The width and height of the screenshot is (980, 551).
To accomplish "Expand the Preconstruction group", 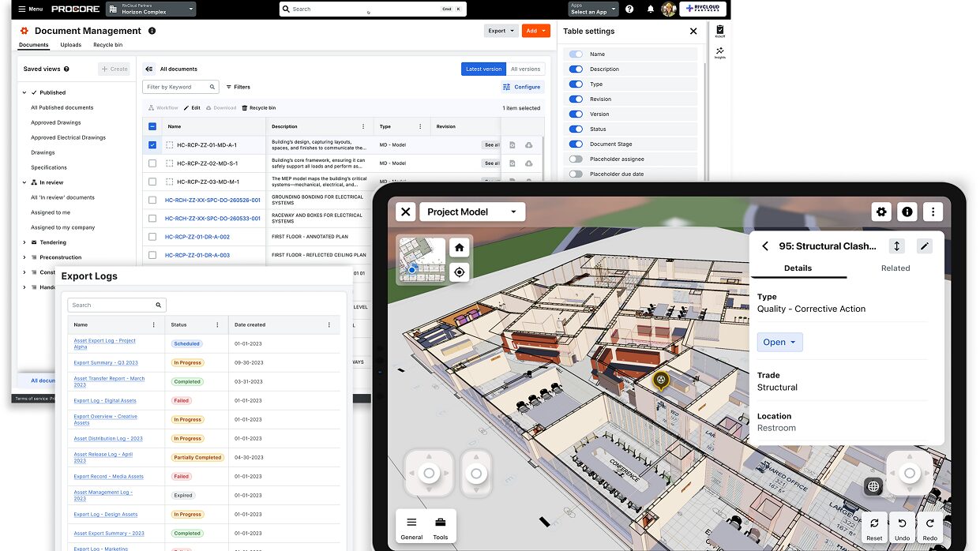I will coord(24,257).
